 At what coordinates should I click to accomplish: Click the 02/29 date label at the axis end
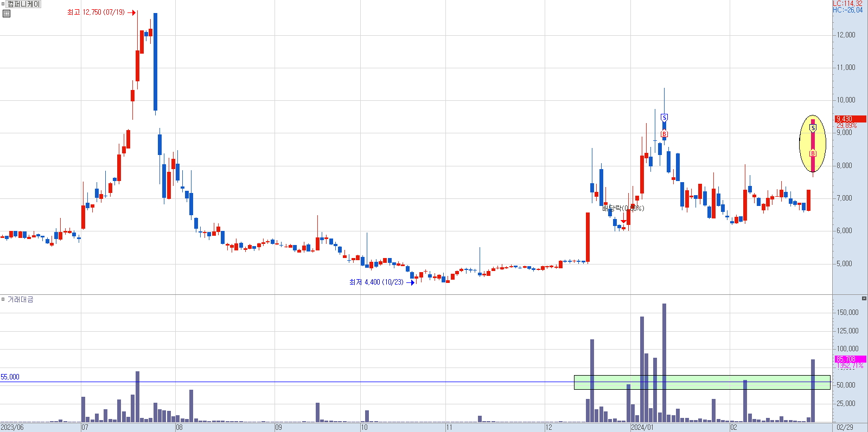pos(845,427)
